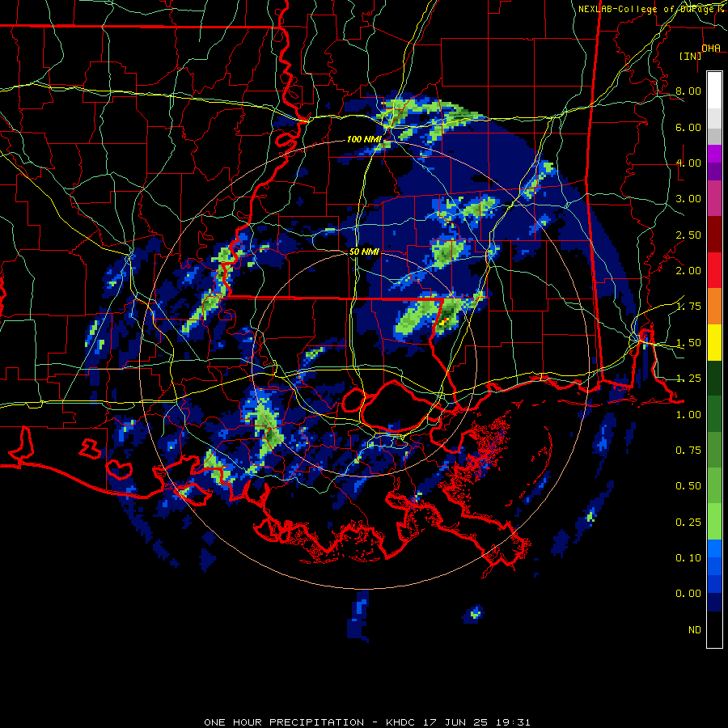Pick the orange swatch in the color scale
Viewport: 728px width, 728px height.
point(714,307)
